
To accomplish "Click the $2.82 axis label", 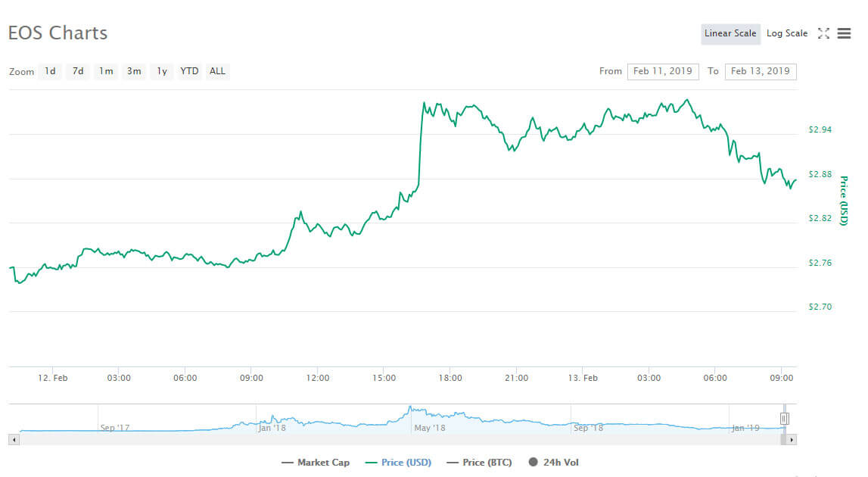I will 820,218.
